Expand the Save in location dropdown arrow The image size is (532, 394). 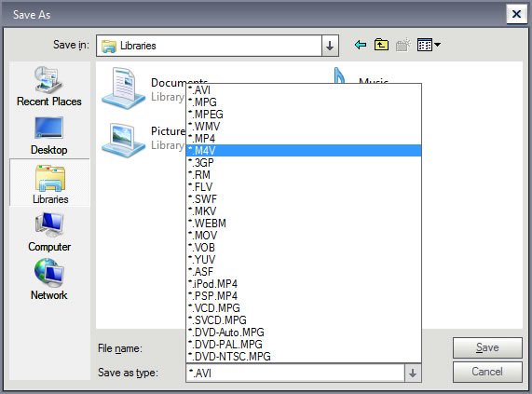[330, 46]
